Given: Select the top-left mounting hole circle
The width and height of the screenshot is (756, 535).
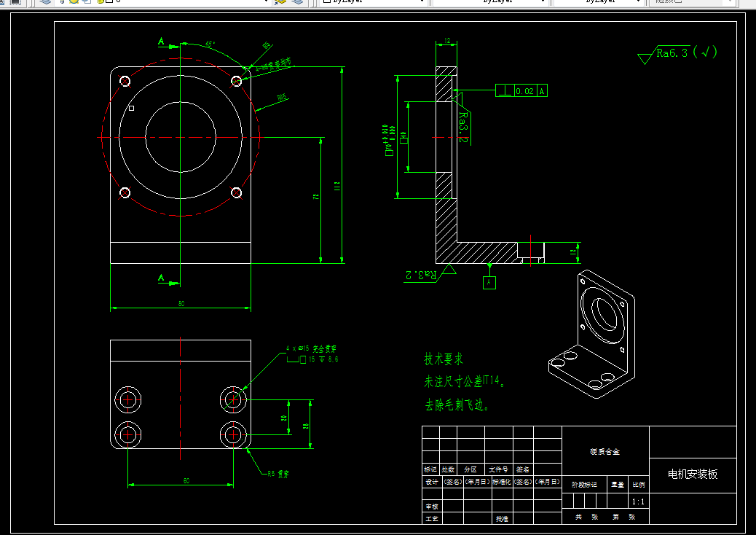Looking at the screenshot, I should [125, 81].
